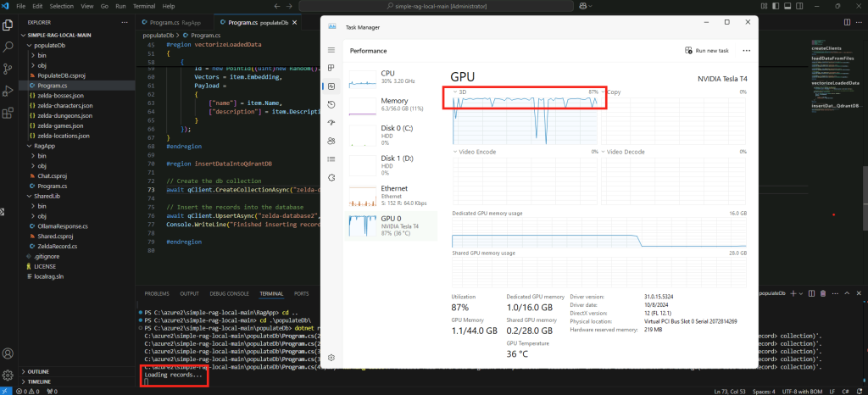Click Run new task in Task Manager
This screenshot has height=395, width=868.
[x=707, y=50]
